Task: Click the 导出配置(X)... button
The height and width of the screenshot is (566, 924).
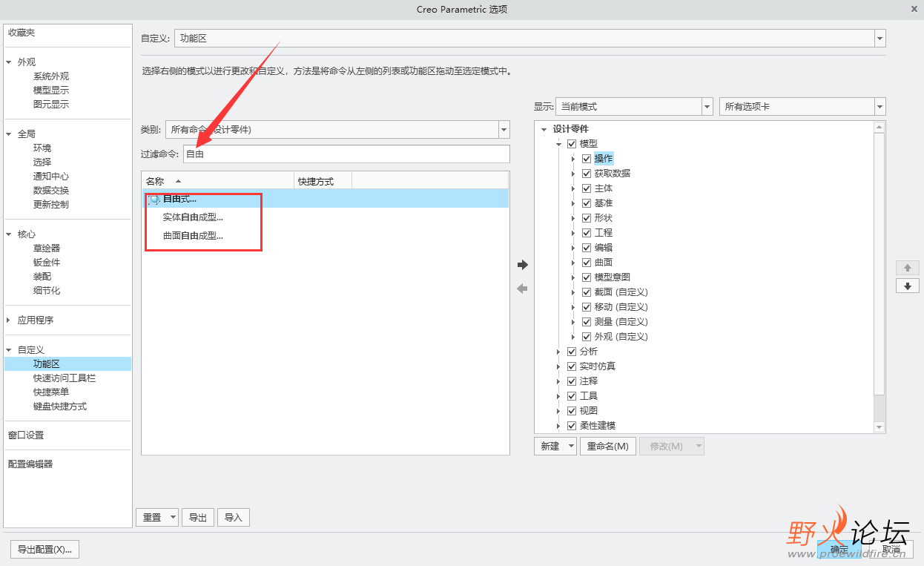Action: (45, 550)
